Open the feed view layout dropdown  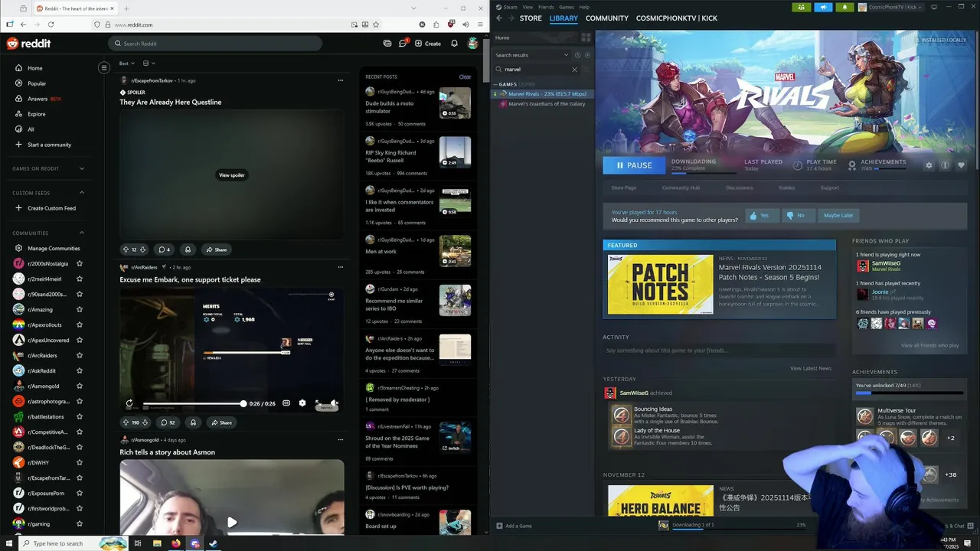[x=149, y=64]
